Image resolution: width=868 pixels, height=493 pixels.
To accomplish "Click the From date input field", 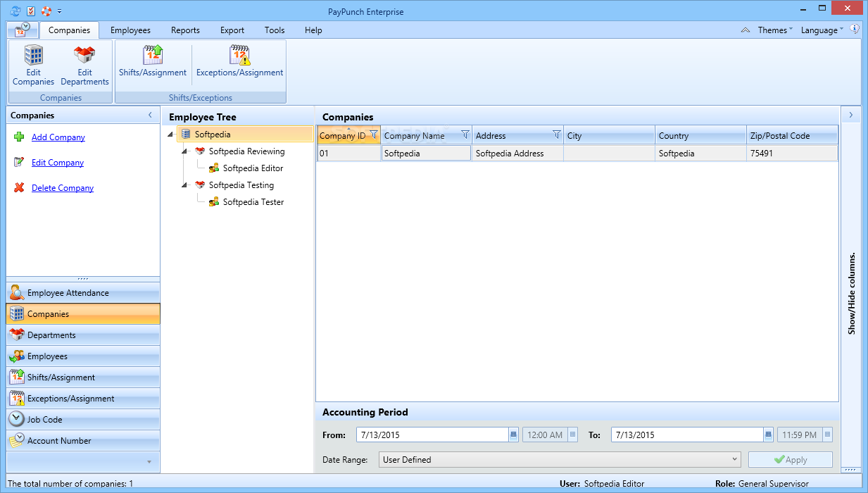I will point(432,435).
